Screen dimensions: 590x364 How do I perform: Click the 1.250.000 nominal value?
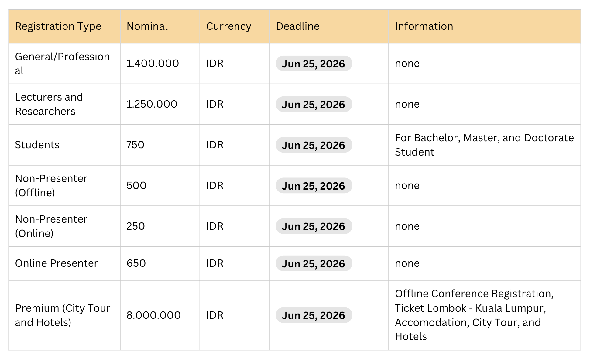click(152, 104)
